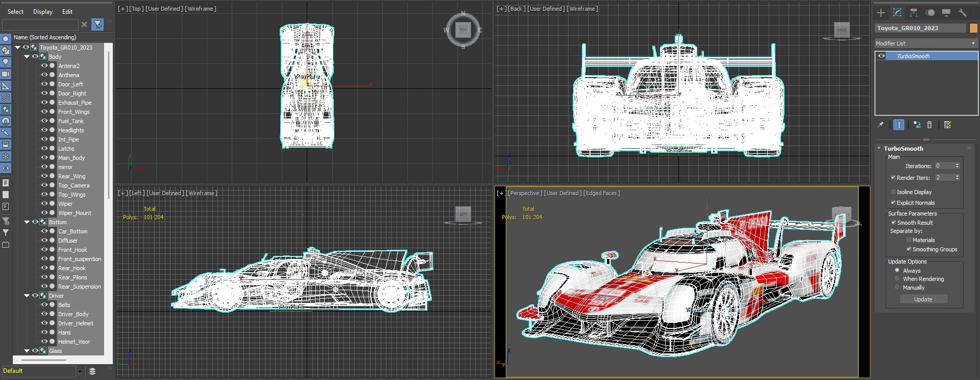
Task: Open Configure Modifier Sets icon
Action: [x=948, y=125]
